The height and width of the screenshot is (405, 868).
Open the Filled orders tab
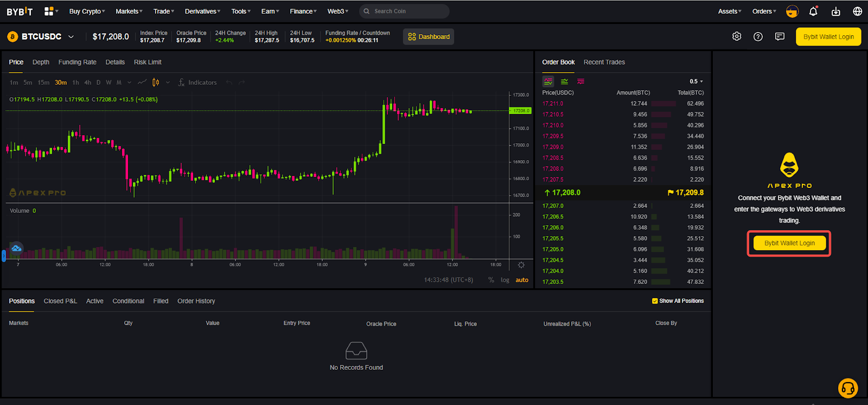click(161, 301)
